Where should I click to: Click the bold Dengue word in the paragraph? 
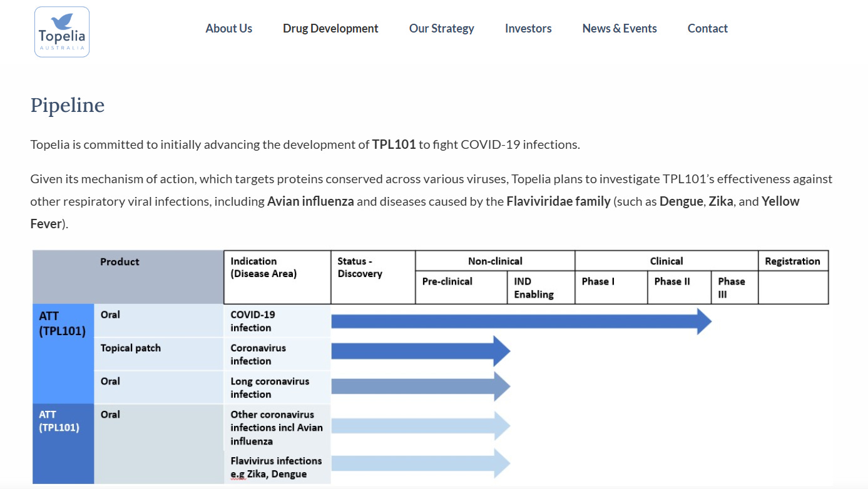681,201
